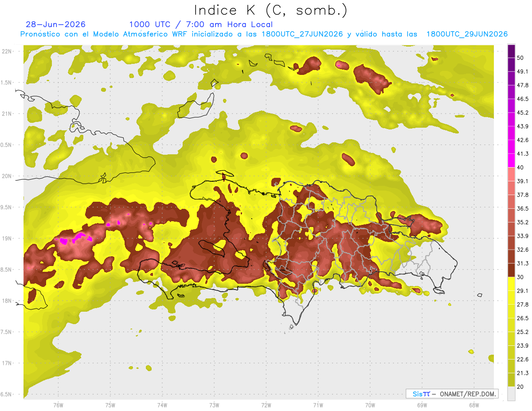Click the '17N' latitude label
532x411 pixels.
[x=7, y=363]
